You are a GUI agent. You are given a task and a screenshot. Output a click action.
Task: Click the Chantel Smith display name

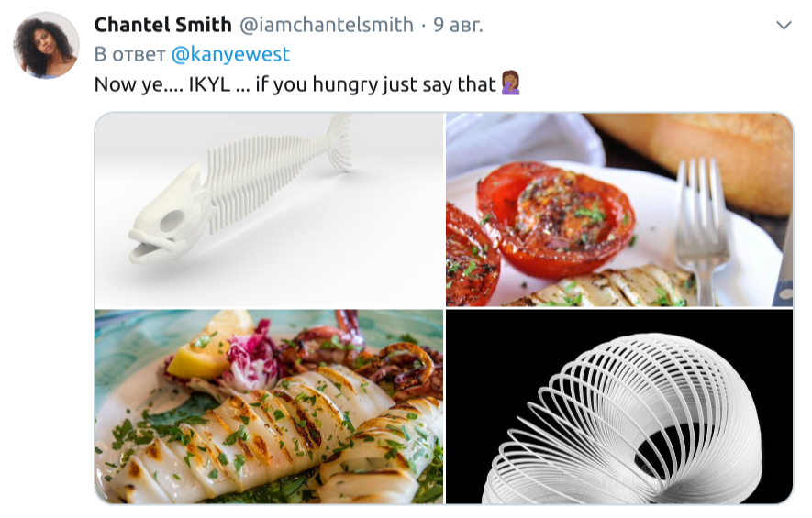pos(162,25)
